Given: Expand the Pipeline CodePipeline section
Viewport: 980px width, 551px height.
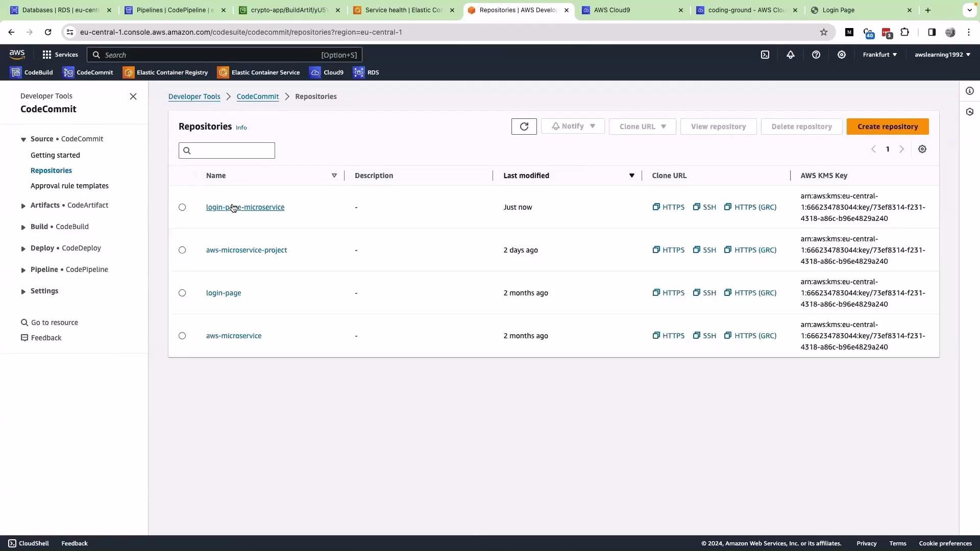Looking at the screenshot, I should [23, 270].
